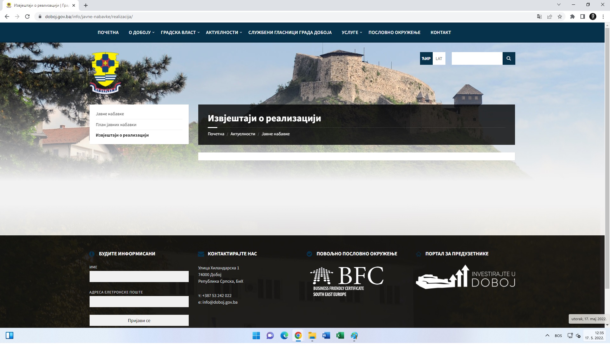Open the taskbar clock and date
The width and height of the screenshot is (610, 364).
[594, 335]
